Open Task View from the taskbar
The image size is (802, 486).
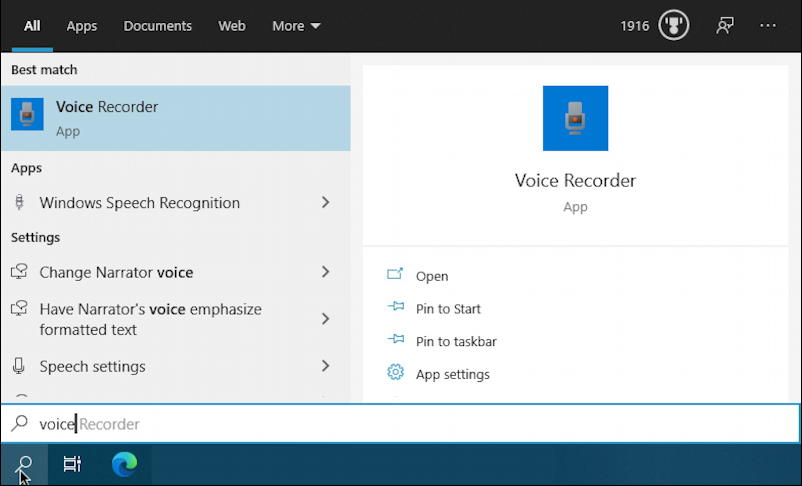(x=72, y=464)
